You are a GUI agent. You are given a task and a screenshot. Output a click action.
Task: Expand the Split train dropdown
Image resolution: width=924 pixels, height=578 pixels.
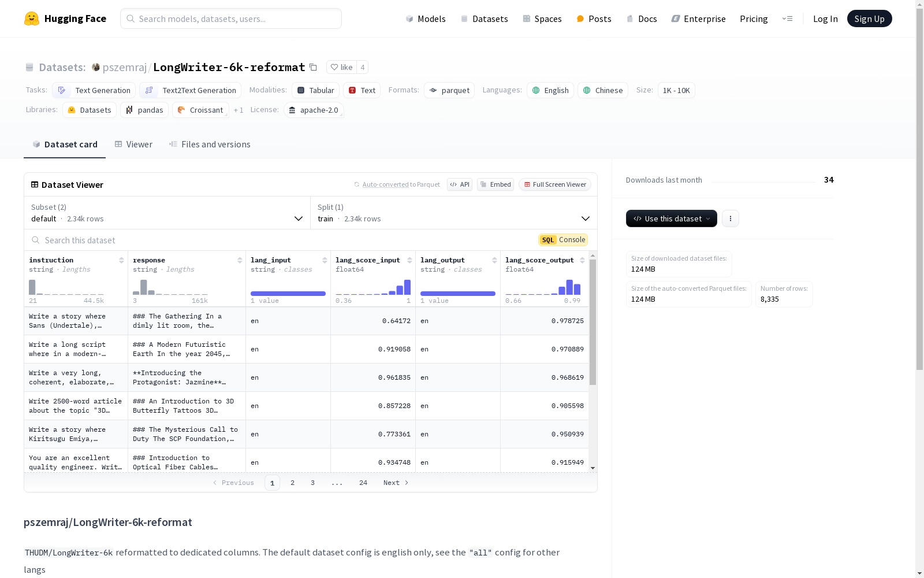click(x=453, y=213)
